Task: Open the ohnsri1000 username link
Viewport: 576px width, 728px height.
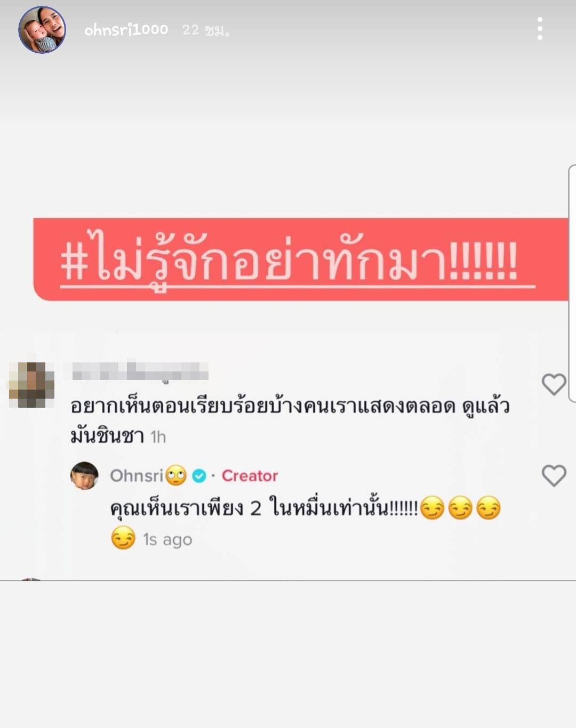Action: [126, 30]
